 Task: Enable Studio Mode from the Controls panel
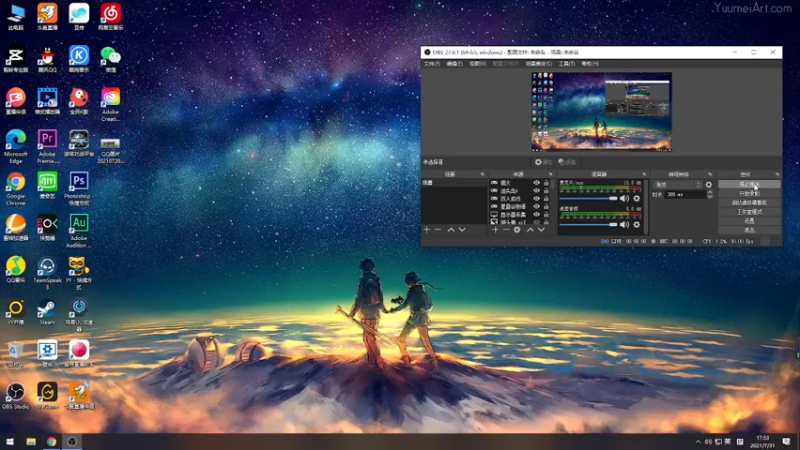(x=749, y=212)
